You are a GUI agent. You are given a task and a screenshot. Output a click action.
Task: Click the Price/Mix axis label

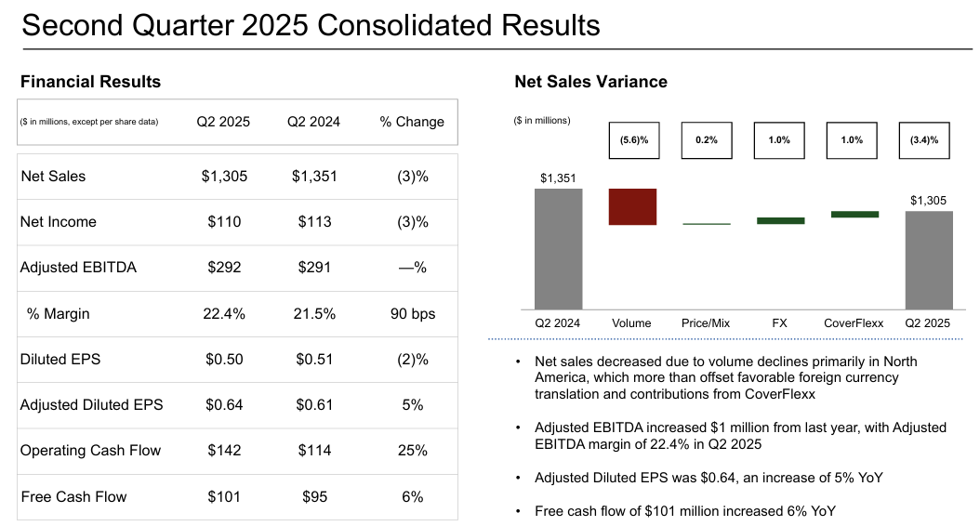tap(706, 323)
